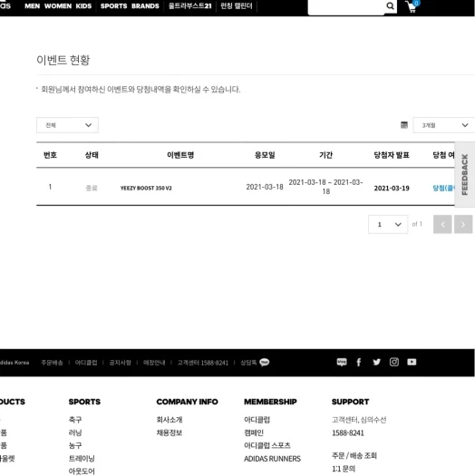Screen dimensions: 475x476
Task: Click the 2021-03-19 announcement date cell
Action: coord(392,189)
